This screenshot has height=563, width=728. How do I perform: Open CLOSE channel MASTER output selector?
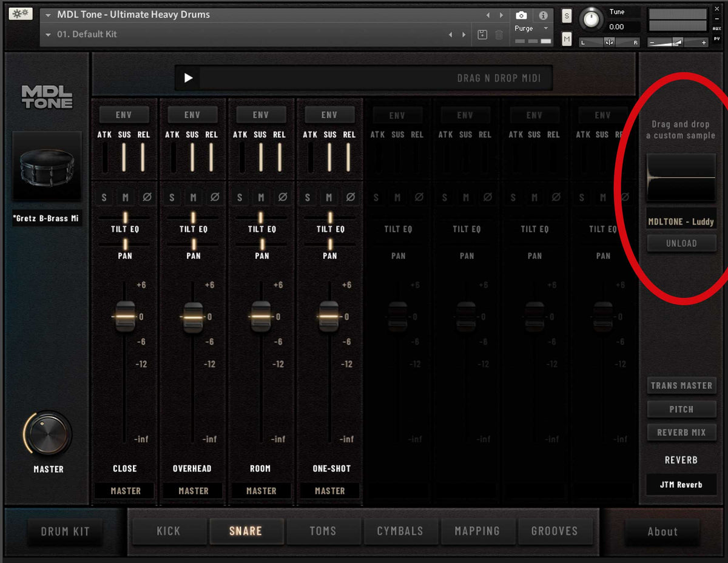[125, 491]
